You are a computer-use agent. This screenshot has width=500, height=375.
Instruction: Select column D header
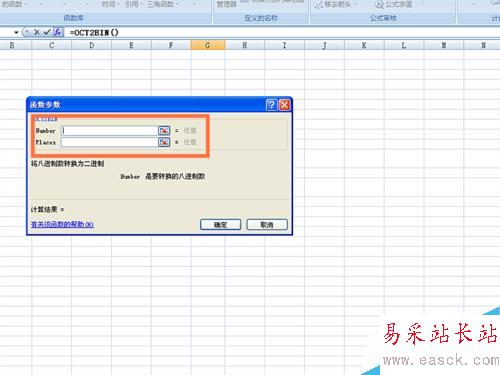pyautogui.click(x=91, y=45)
